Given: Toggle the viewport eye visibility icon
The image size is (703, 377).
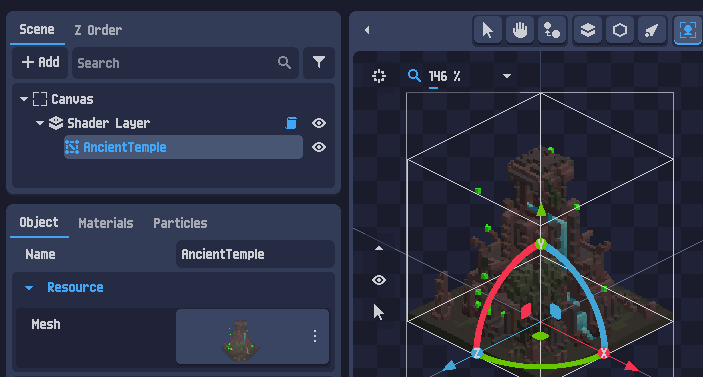Looking at the screenshot, I should point(379,280).
